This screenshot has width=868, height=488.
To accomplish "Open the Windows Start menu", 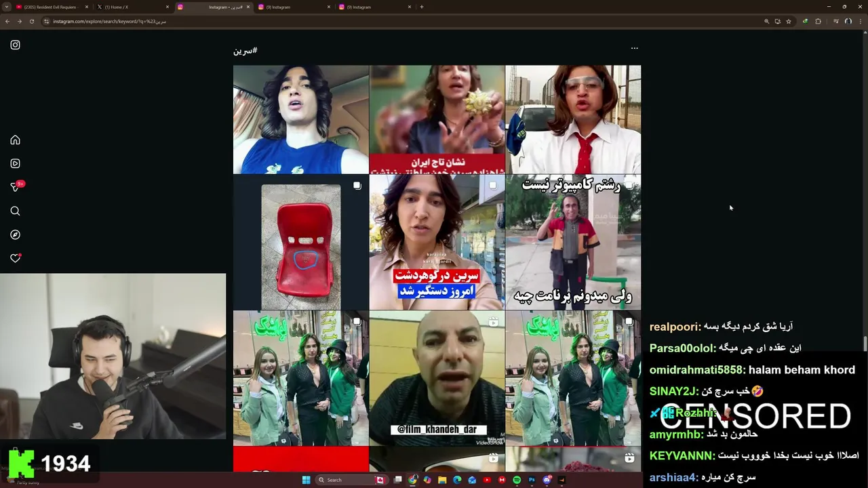I will point(306,480).
